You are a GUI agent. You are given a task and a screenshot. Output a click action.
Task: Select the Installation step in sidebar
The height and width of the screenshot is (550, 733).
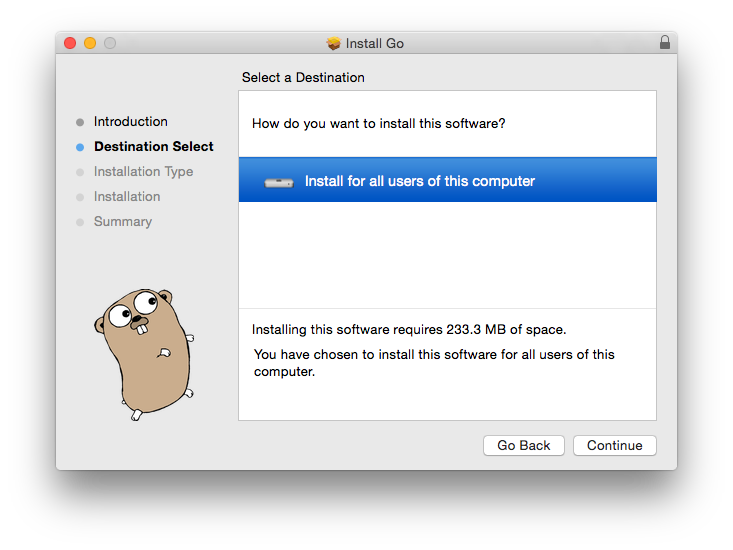pos(127,196)
